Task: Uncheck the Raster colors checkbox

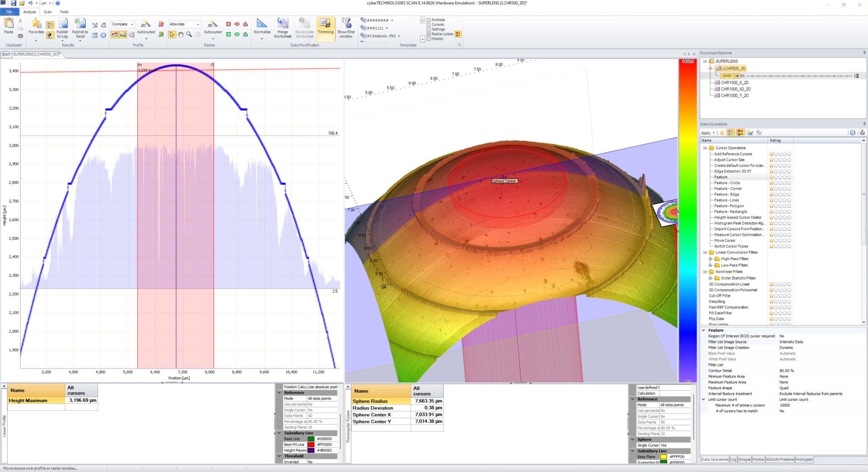Action: pyautogui.click(x=429, y=34)
